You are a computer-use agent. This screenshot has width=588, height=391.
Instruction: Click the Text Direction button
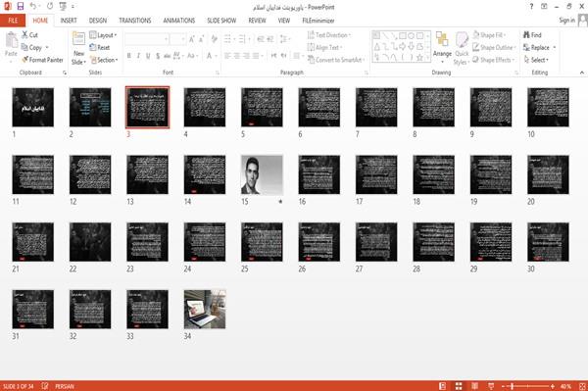coord(329,35)
